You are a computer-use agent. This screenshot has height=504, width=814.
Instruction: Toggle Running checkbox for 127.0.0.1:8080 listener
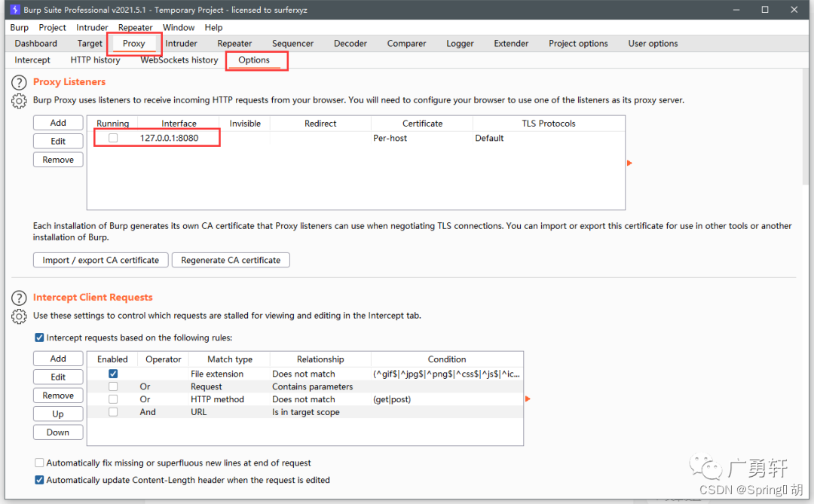coord(112,138)
